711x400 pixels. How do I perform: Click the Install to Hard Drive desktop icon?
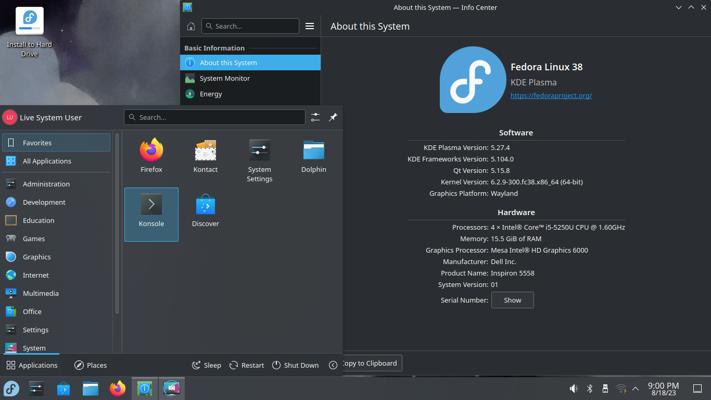coord(29,30)
